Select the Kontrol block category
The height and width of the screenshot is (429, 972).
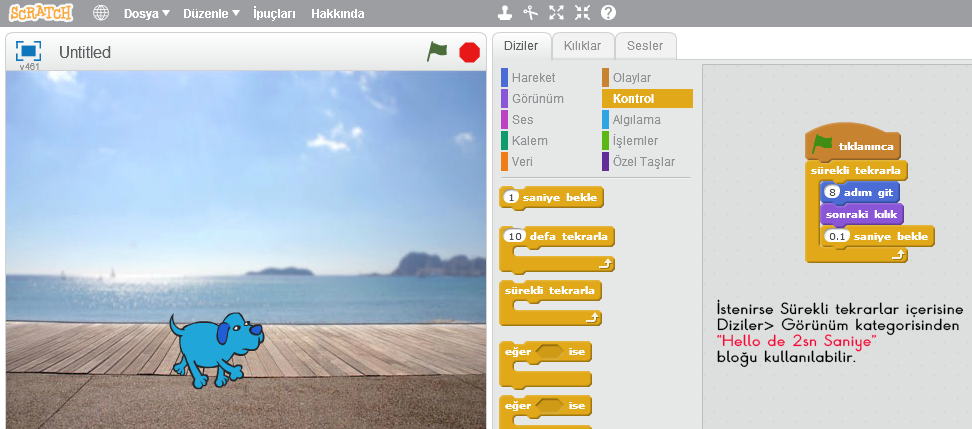(647, 99)
